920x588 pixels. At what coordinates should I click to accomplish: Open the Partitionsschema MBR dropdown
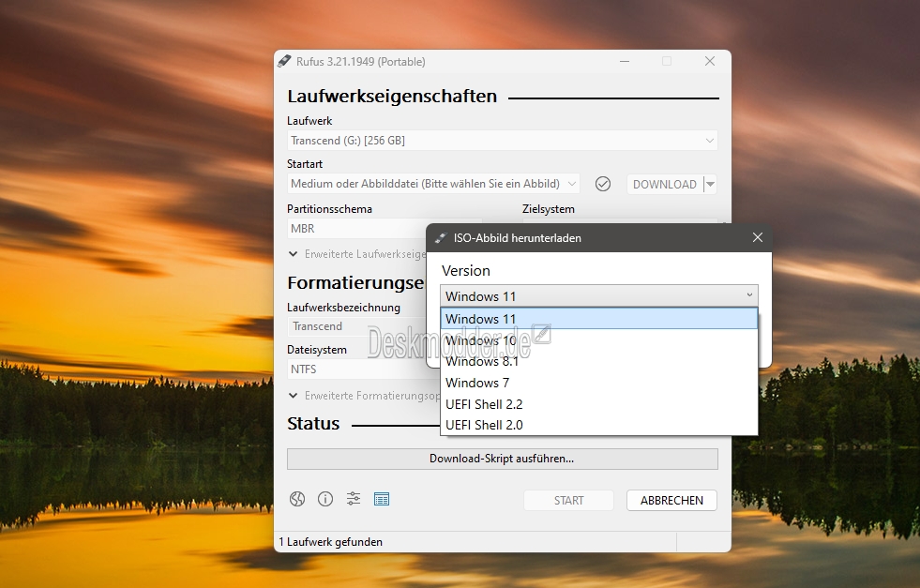(356, 229)
